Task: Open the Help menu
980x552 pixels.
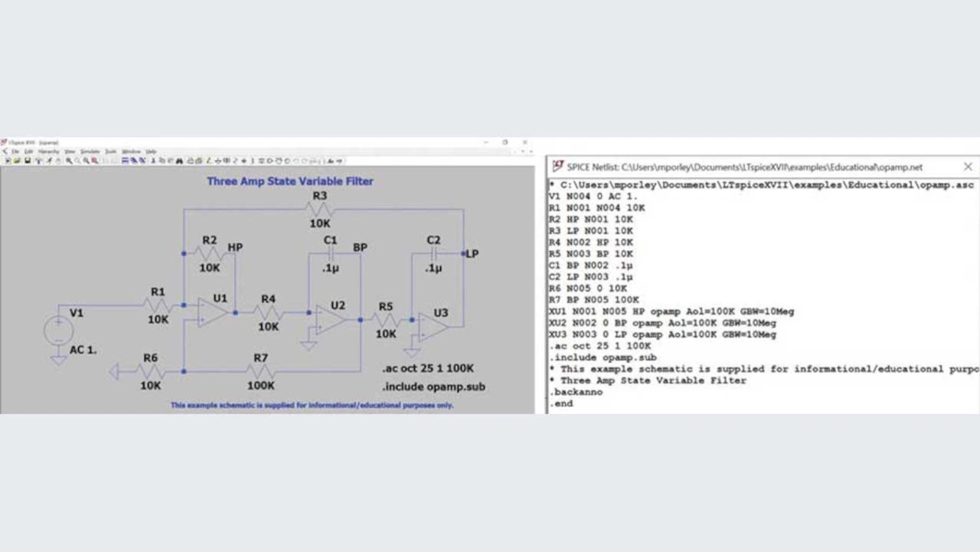Action: tap(151, 152)
